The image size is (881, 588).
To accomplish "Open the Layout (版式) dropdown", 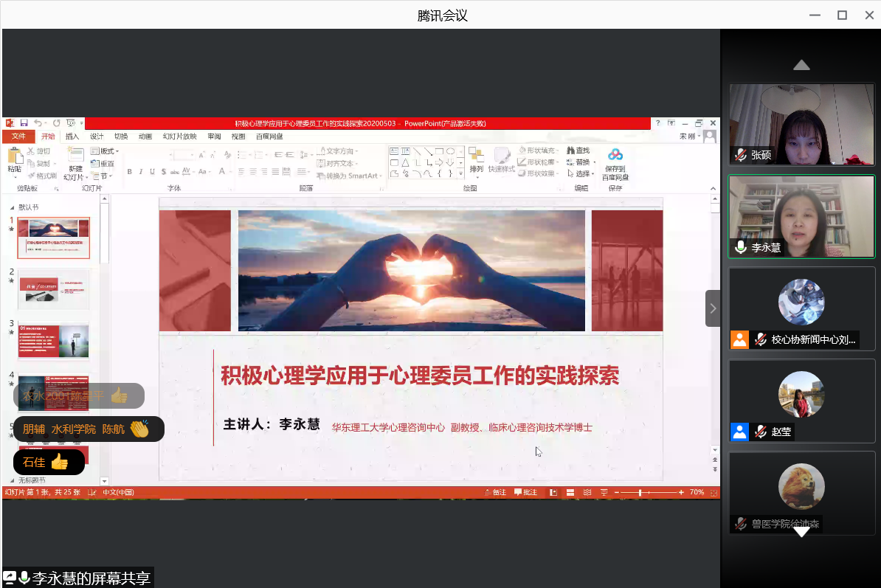I will click(x=104, y=151).
